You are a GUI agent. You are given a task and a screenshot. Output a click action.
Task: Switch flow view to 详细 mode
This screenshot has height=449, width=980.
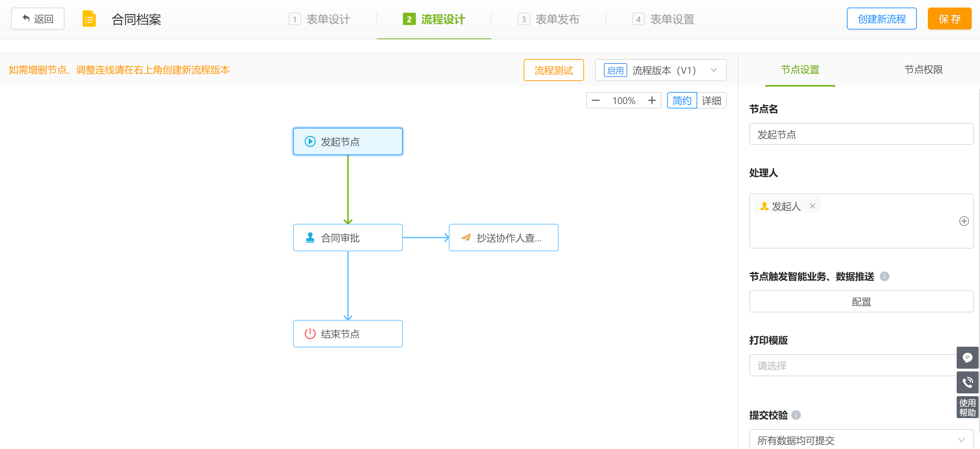tap(711, 101)
